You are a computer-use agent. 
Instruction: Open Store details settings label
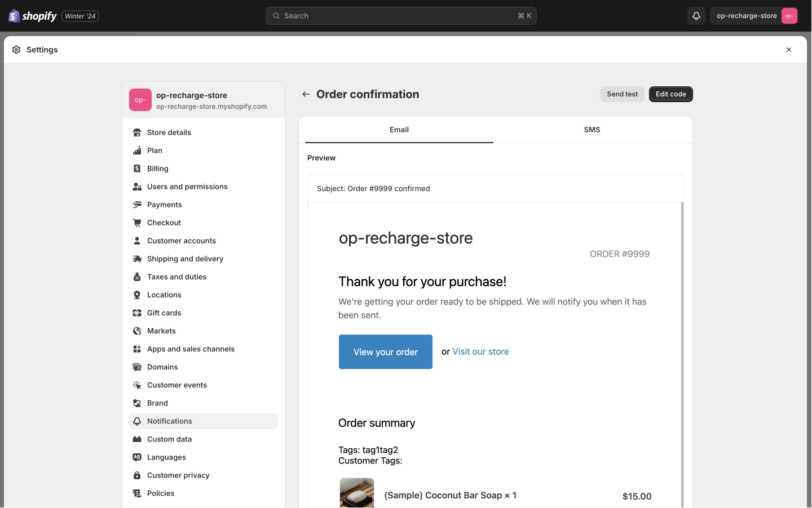click(x=169, y=132)
